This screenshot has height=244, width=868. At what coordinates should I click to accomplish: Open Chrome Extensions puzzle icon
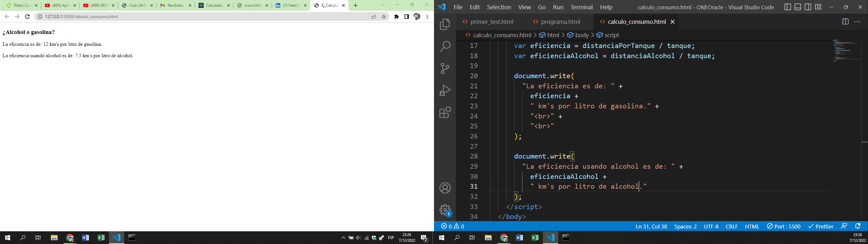click(397, 17)
